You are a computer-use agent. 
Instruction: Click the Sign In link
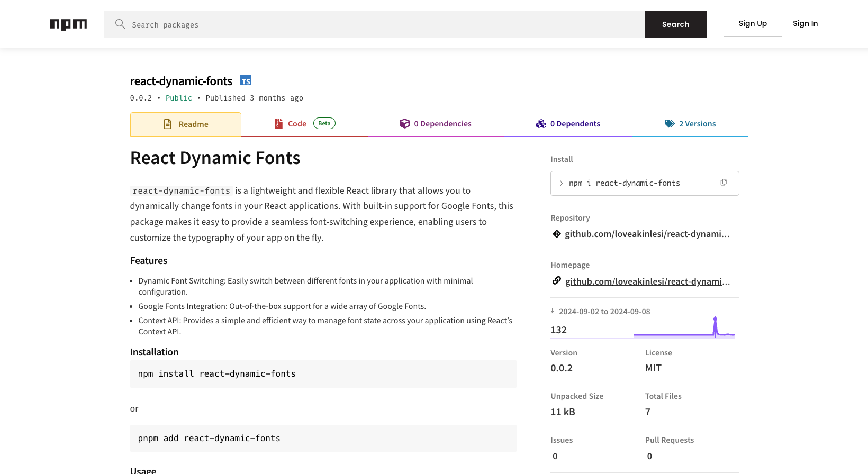point(805,23)
